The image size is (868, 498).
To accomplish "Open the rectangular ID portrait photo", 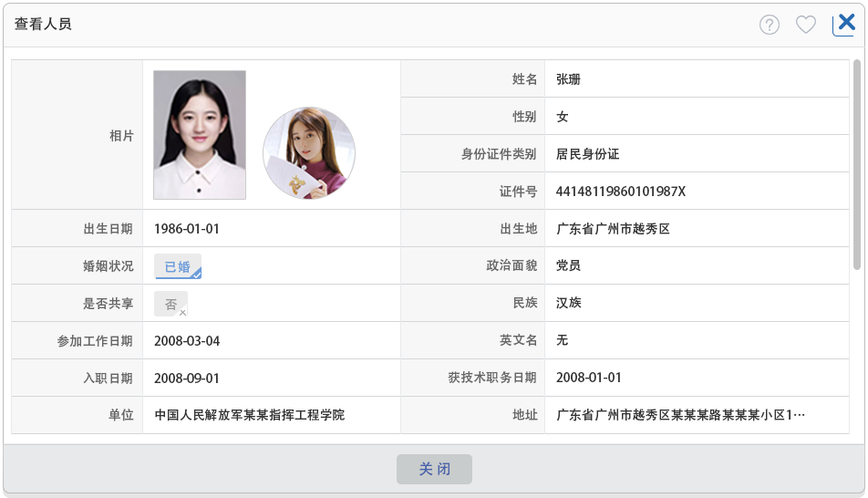I will (200, 135).
